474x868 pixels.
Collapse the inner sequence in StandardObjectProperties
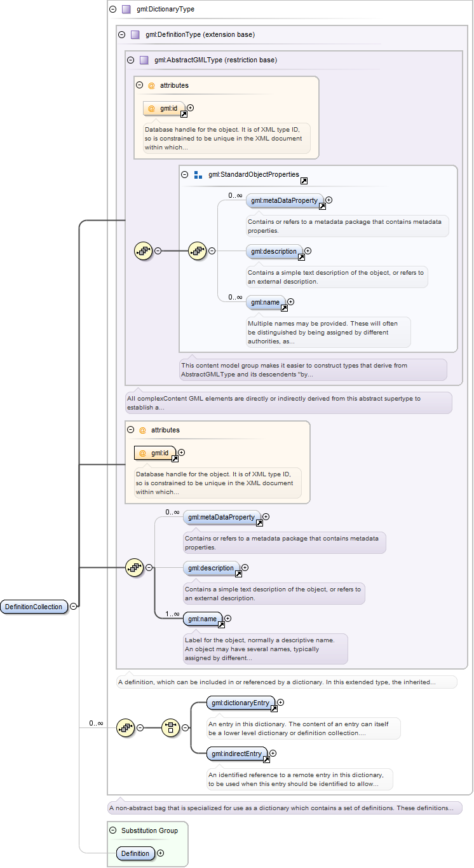[212, 251]
